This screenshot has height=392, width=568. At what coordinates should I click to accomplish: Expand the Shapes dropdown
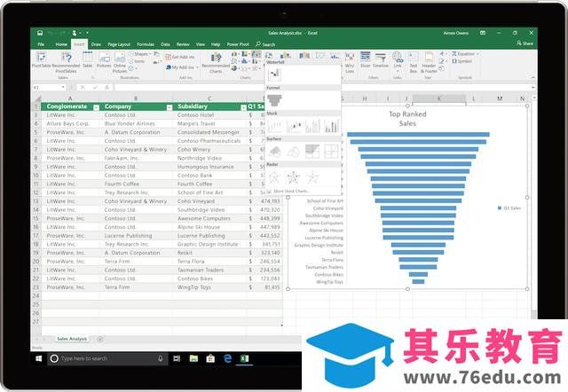[x=150, y=54]
